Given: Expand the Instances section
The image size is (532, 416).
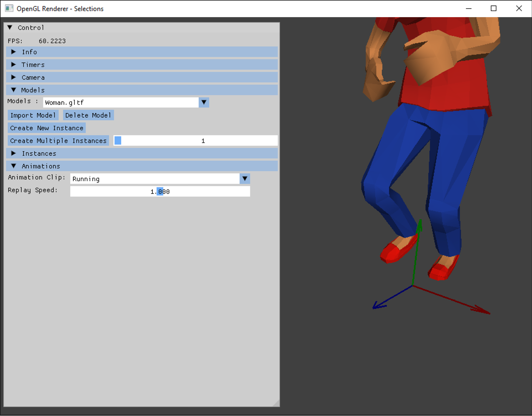Looking at the screenshot, I should [39, 153].
